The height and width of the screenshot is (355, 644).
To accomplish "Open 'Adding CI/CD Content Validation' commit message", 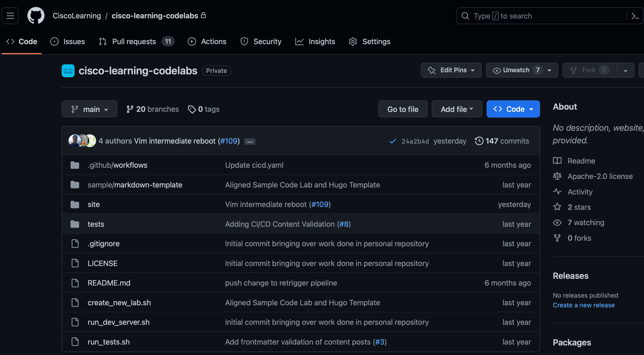I will click(x=280, y=224).
